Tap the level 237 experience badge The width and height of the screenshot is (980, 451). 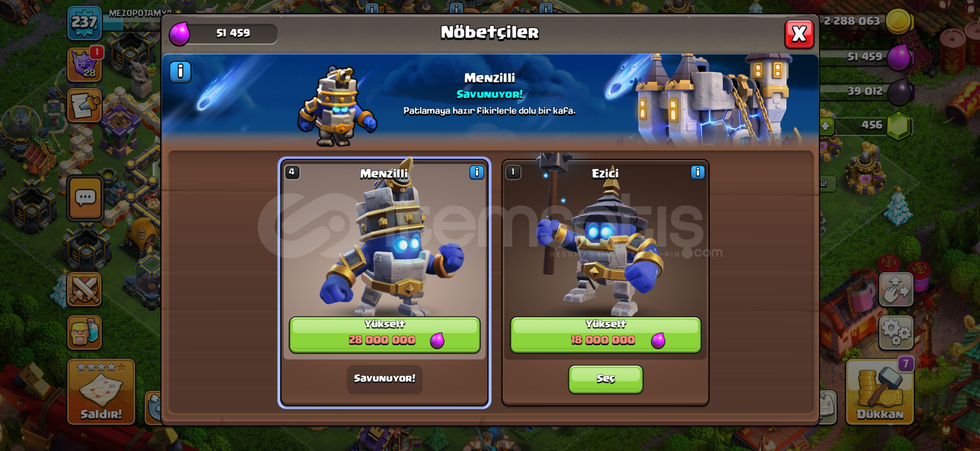[85, 23]
